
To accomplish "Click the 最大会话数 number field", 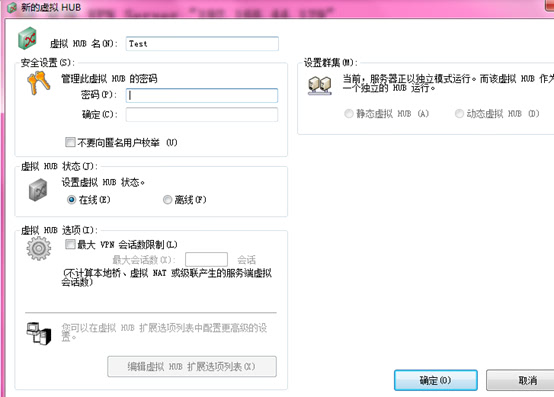I will pos(206,260).
